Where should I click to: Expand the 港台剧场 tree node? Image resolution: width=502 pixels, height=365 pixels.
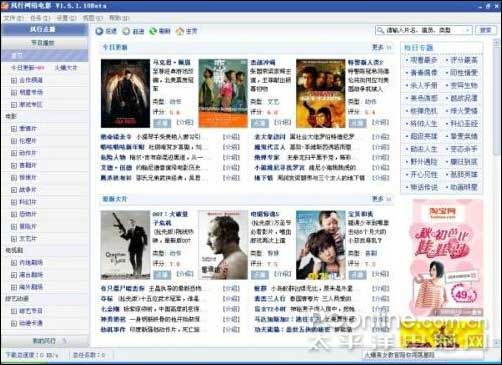[x=14, y=275]
